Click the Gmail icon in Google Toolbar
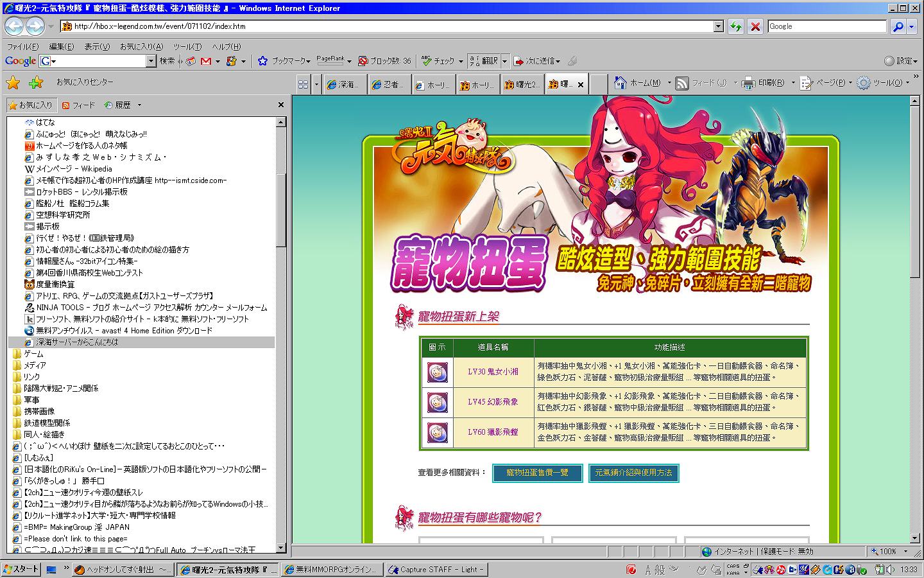924x578 pixels. tap(206, 61)
